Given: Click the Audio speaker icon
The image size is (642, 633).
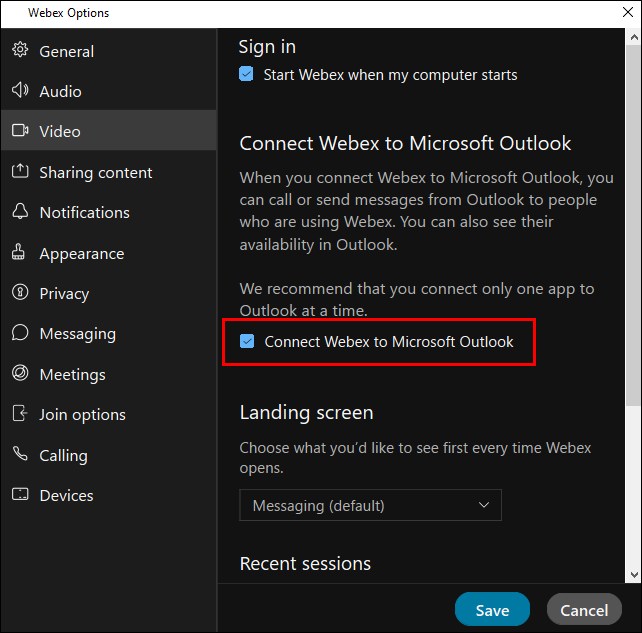Looking at the screenshot, I should (x=20, y=90).
